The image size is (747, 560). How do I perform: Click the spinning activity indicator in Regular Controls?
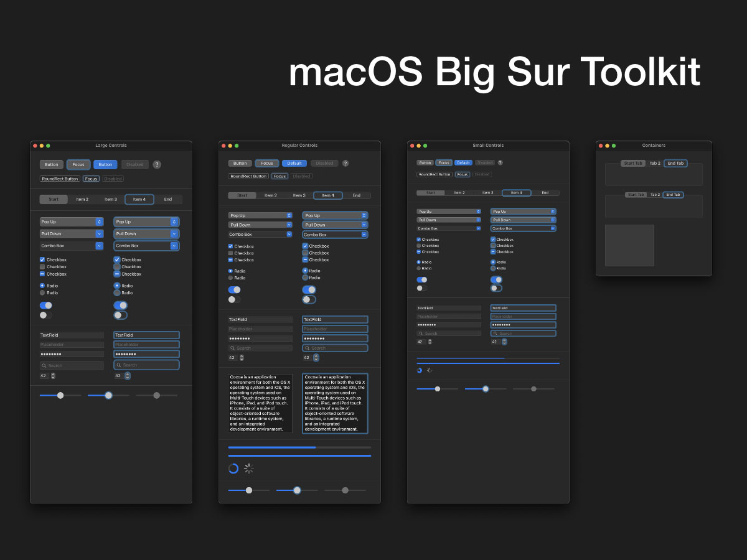pyautogui.click(x=249, y=469)
